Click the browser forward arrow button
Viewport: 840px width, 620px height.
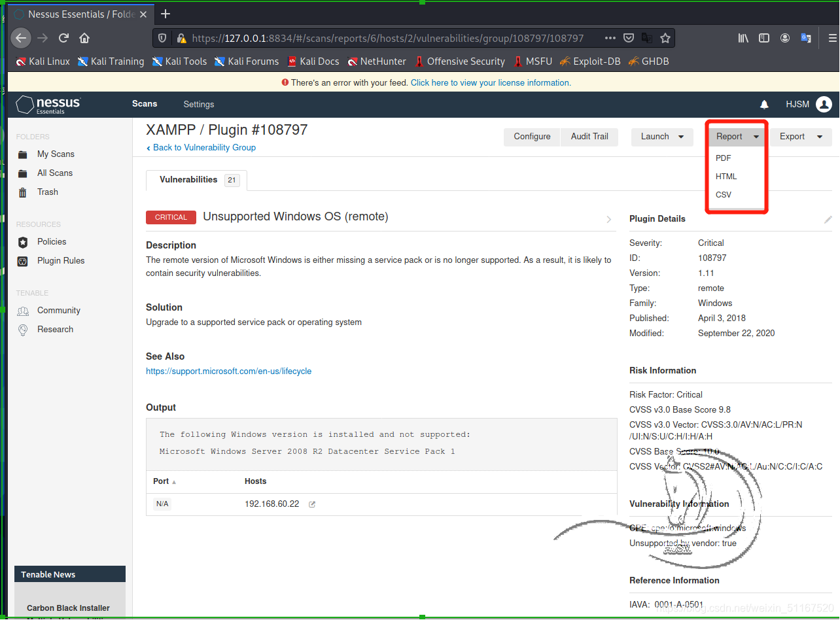43,38
